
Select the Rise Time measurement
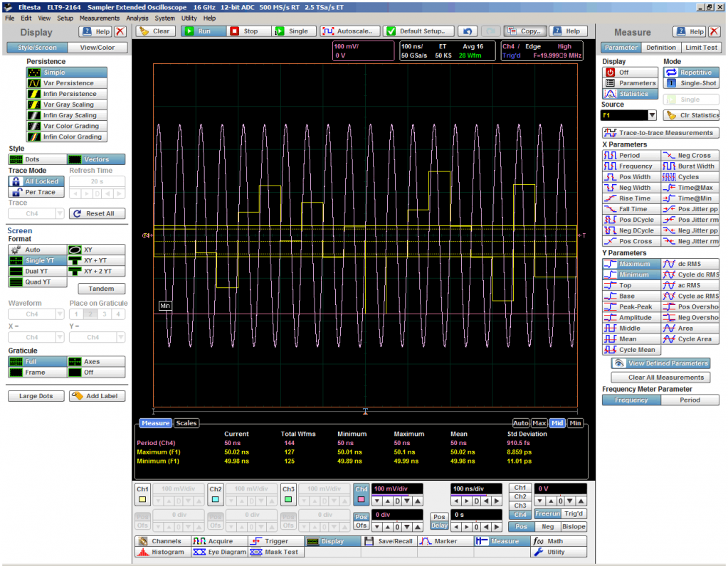pyautogui.click(x=631, y=198)
